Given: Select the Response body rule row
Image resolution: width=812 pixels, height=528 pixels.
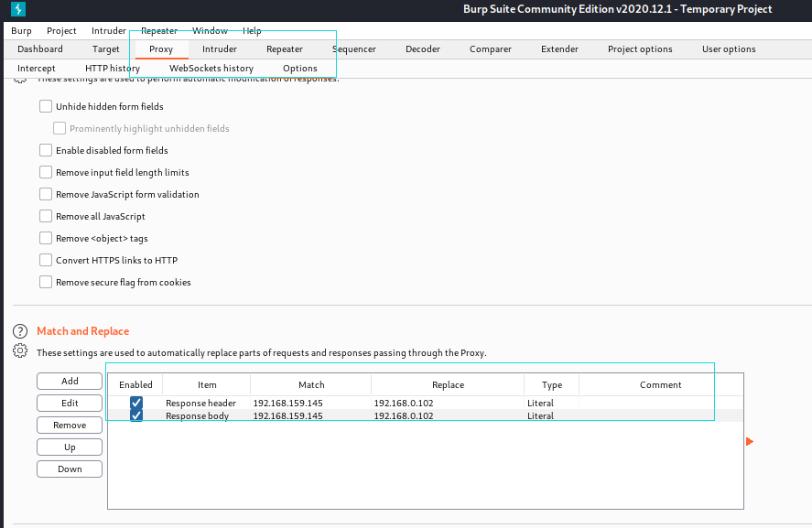Looking at the screenshot, I should pos(425,415).
